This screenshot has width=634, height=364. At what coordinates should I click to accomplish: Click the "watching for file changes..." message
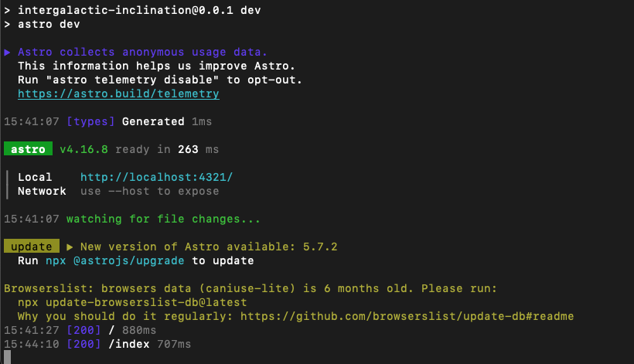click(163, 219)
